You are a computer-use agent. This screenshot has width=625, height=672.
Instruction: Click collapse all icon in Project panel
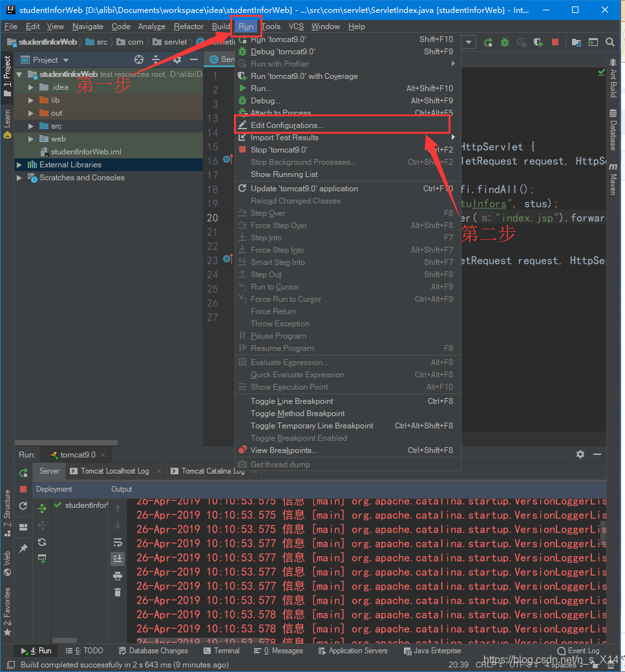point(156,59)
